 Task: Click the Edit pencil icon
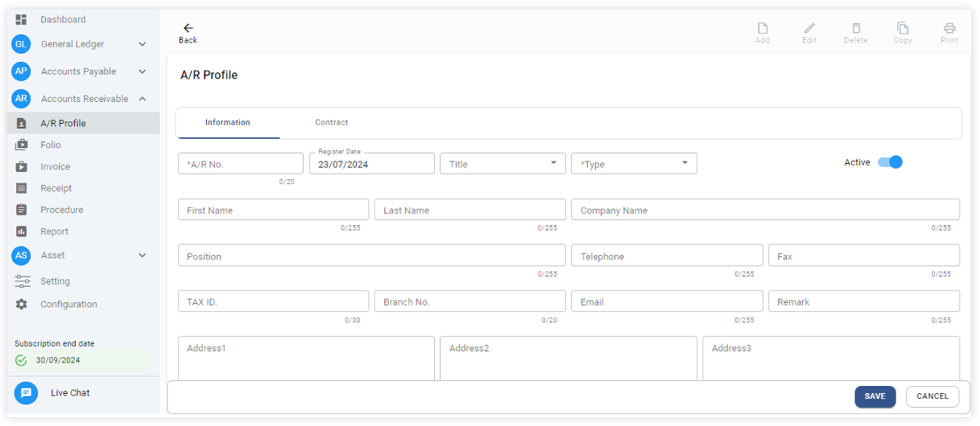point(809,28)
